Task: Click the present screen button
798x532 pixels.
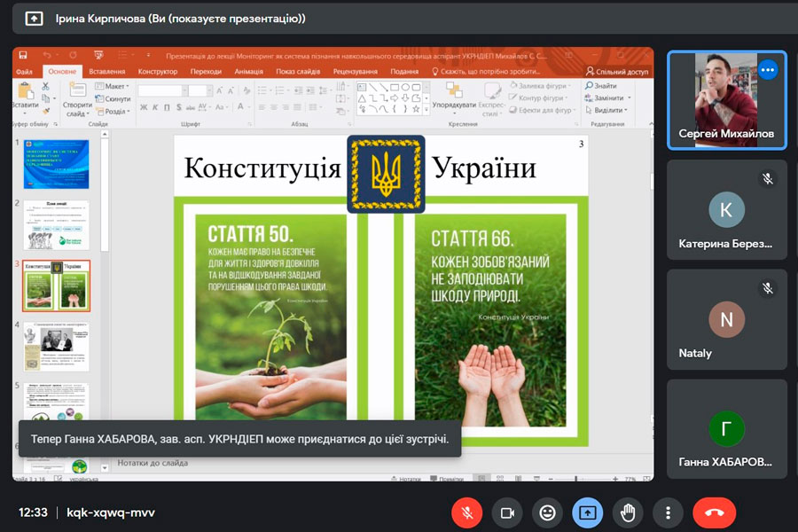Action: [x=587, y=512]
